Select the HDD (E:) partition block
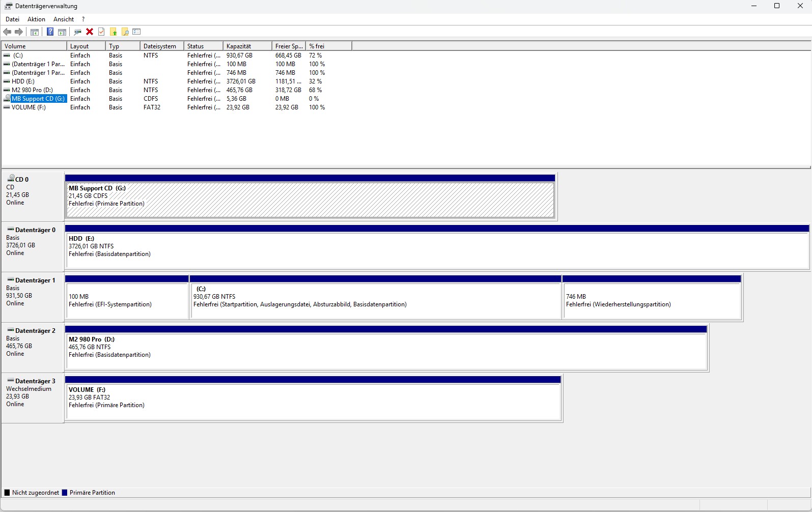The image size is (812, 512). 437,247
